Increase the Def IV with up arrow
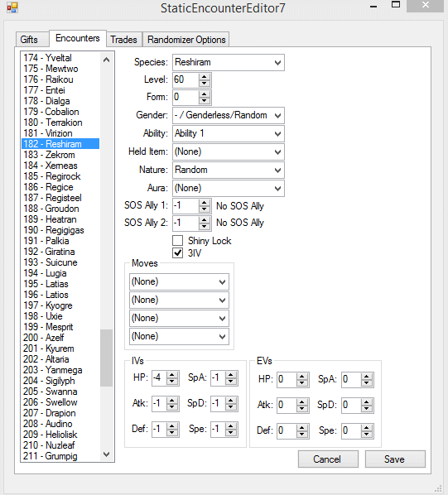 [172, 425]
